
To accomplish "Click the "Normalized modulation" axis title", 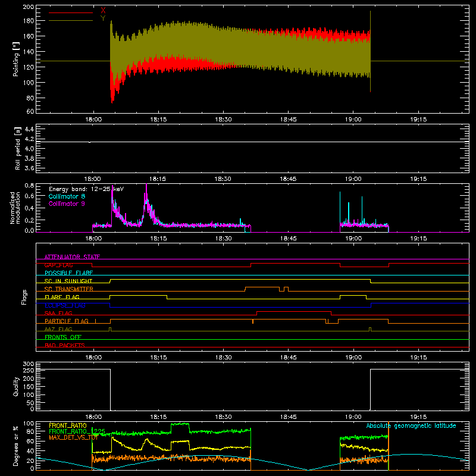I will tap(15, 208).
